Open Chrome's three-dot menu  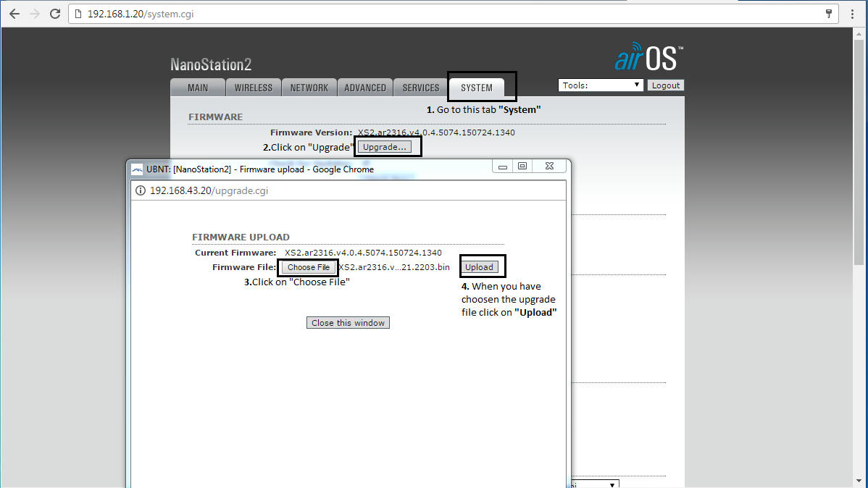(853, 14)
